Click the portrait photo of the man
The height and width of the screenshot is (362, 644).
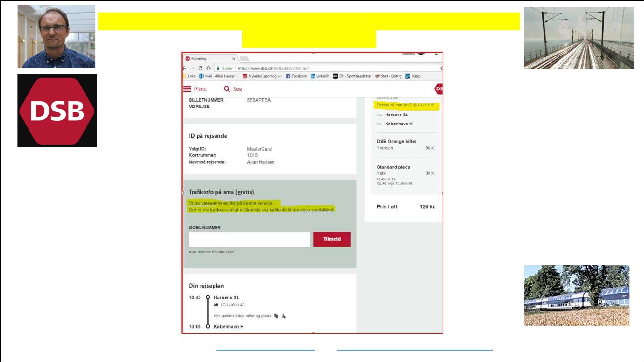tap(57, 37)
